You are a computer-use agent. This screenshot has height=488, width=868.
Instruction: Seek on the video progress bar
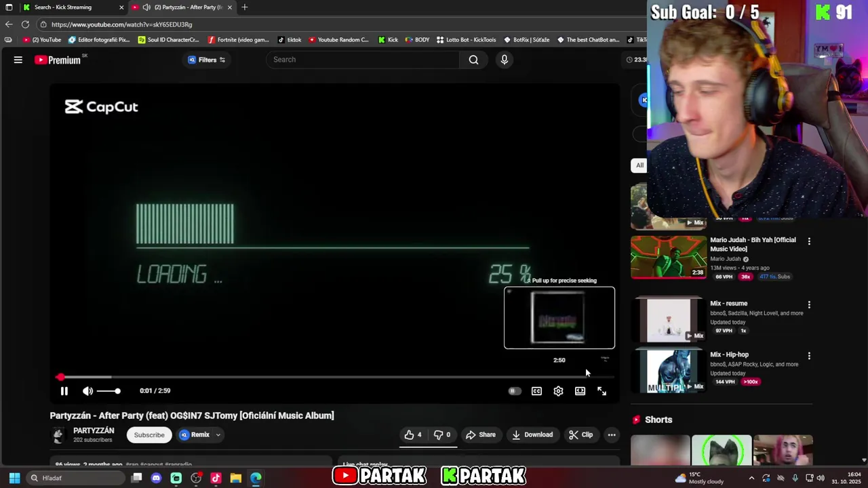(335, 377)
